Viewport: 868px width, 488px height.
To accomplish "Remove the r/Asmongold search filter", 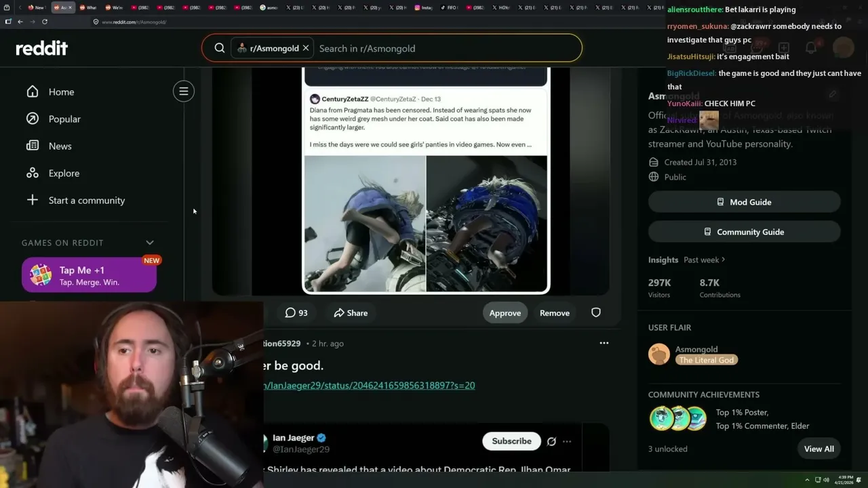I will (306, 48).
